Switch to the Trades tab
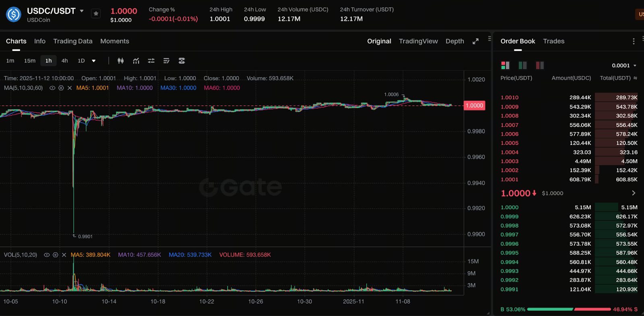The width and height of the screenshot is (644, 316). pos(553,41)
